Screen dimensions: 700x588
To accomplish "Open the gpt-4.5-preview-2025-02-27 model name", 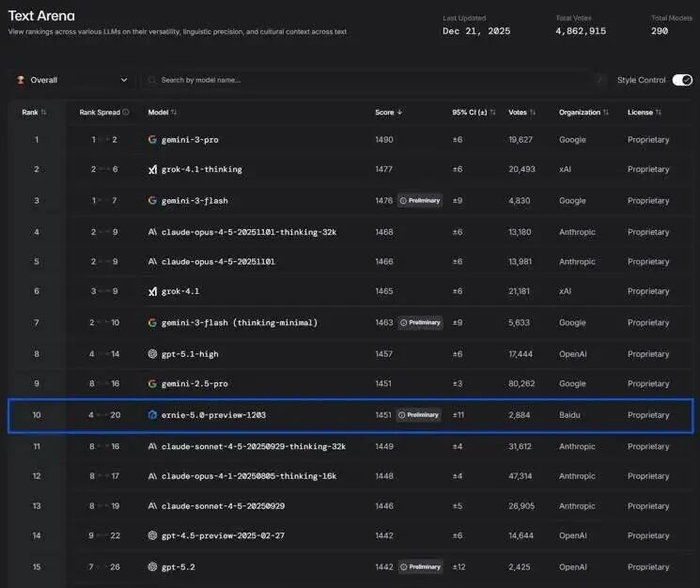I will click(x=223, y=535).
